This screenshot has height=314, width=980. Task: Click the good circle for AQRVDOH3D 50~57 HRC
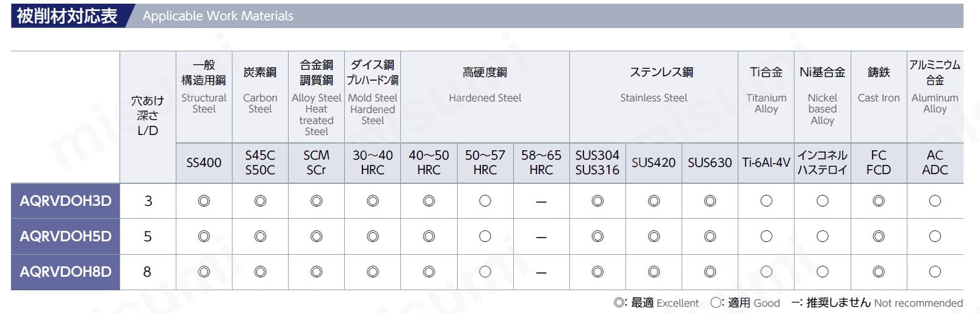coord(485,201)
